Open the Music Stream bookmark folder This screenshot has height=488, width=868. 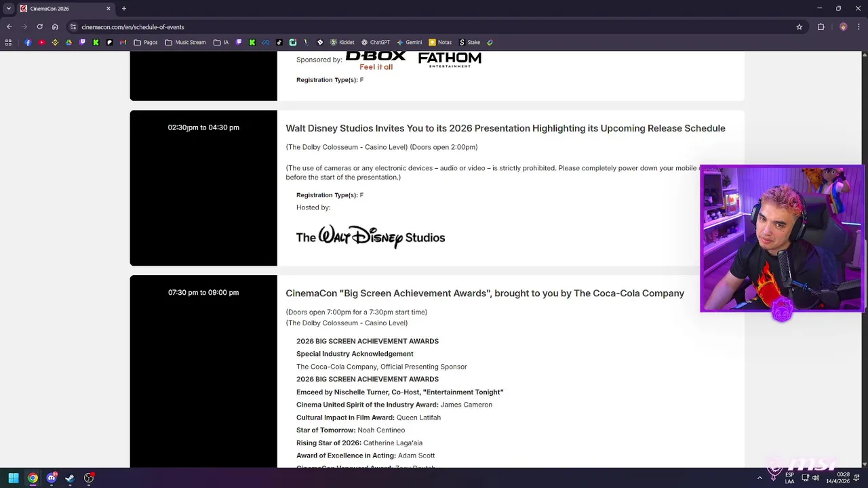[185, 42]
